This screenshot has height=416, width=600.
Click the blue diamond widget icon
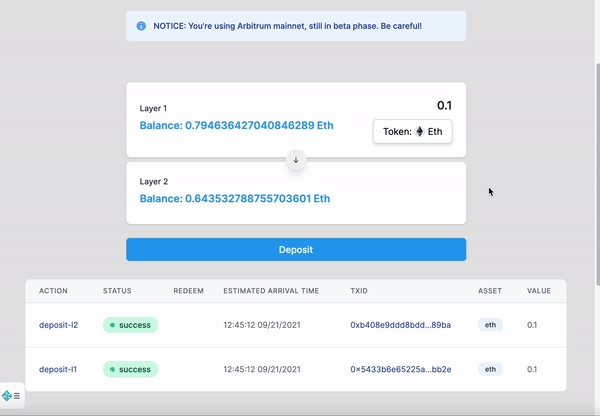(x=7, y=396)
